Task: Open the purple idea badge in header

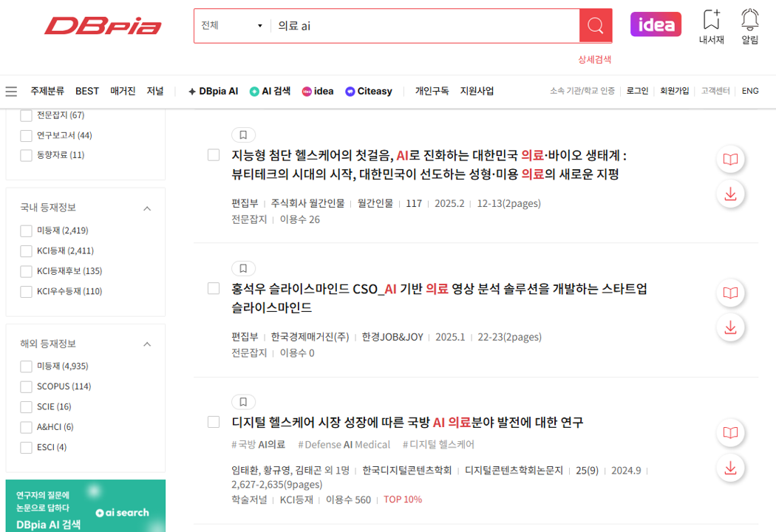Action: coord(656,24)
